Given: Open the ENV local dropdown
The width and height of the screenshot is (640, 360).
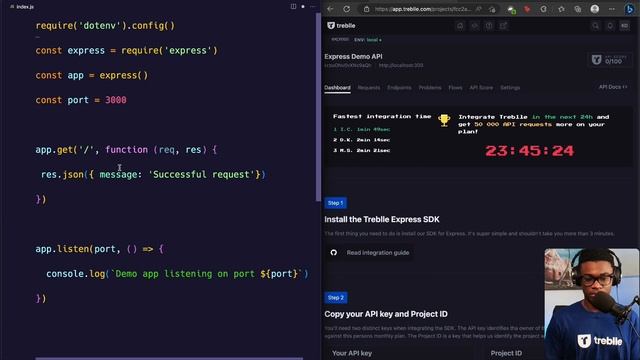Looking at the screenshot, I should pyautogui.click(x=368, y=40).
